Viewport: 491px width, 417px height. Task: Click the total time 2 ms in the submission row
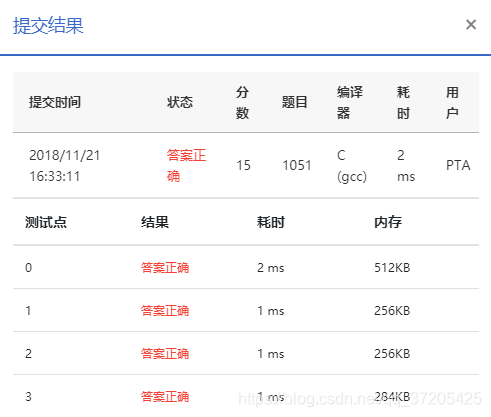point(406,166)
